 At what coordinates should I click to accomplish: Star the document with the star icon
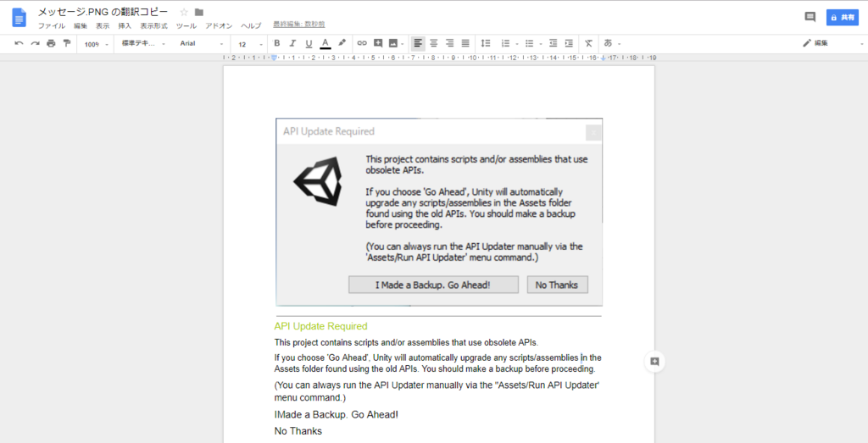point(184,12)
